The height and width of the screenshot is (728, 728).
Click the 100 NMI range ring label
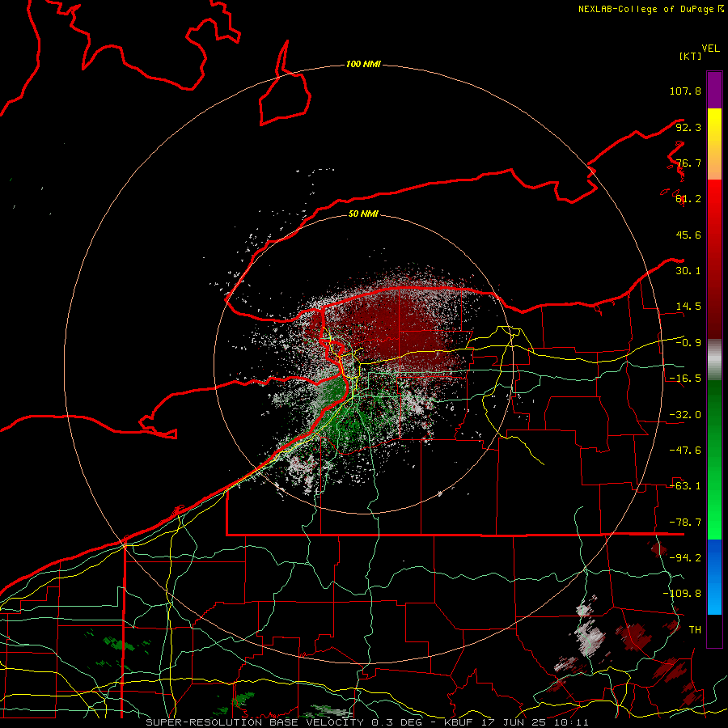click(x=363, y=64)
